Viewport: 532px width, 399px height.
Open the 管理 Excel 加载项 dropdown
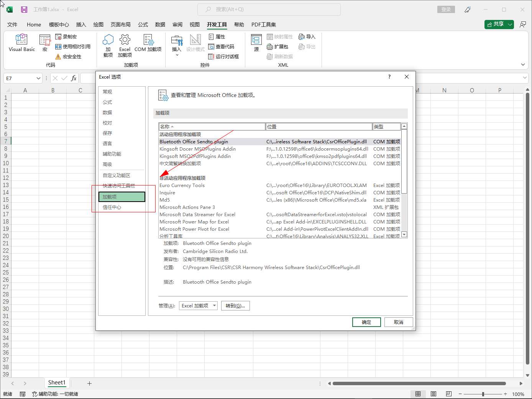(198, 306)
